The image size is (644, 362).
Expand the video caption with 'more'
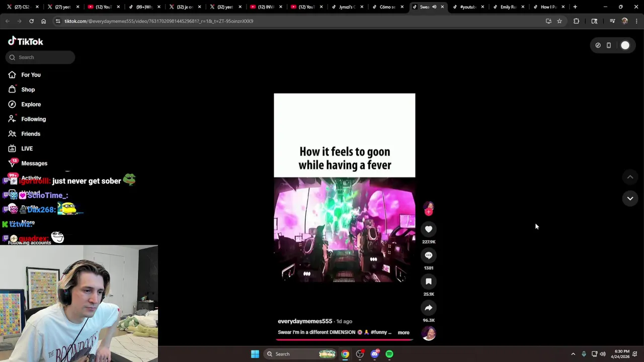click(x=404, y=332)
